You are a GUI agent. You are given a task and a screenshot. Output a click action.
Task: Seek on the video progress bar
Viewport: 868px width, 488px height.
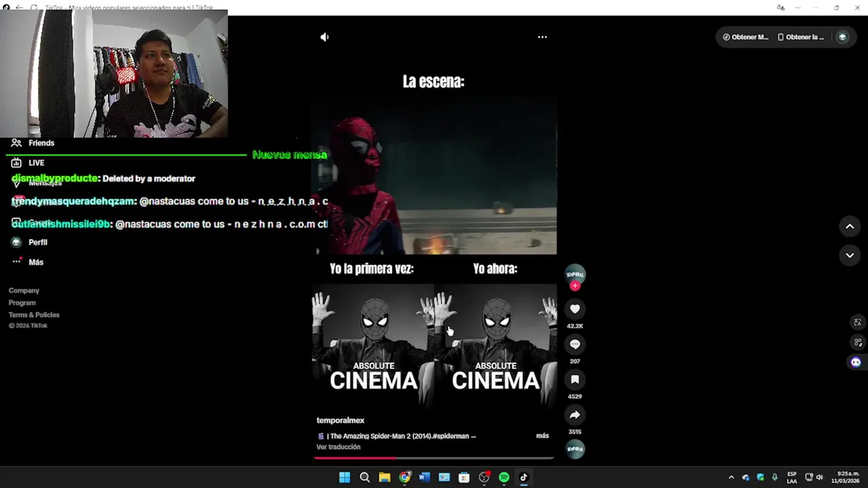[x=433, y=458]
